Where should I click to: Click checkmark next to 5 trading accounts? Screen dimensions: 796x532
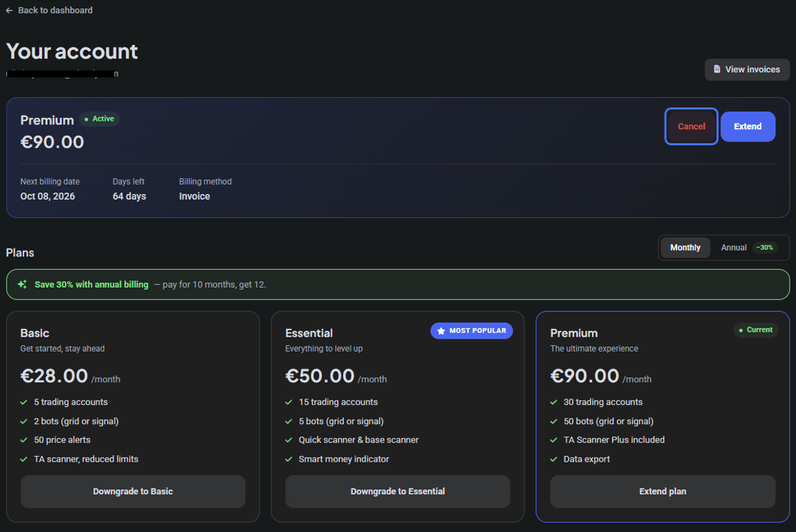pos(24,402)
